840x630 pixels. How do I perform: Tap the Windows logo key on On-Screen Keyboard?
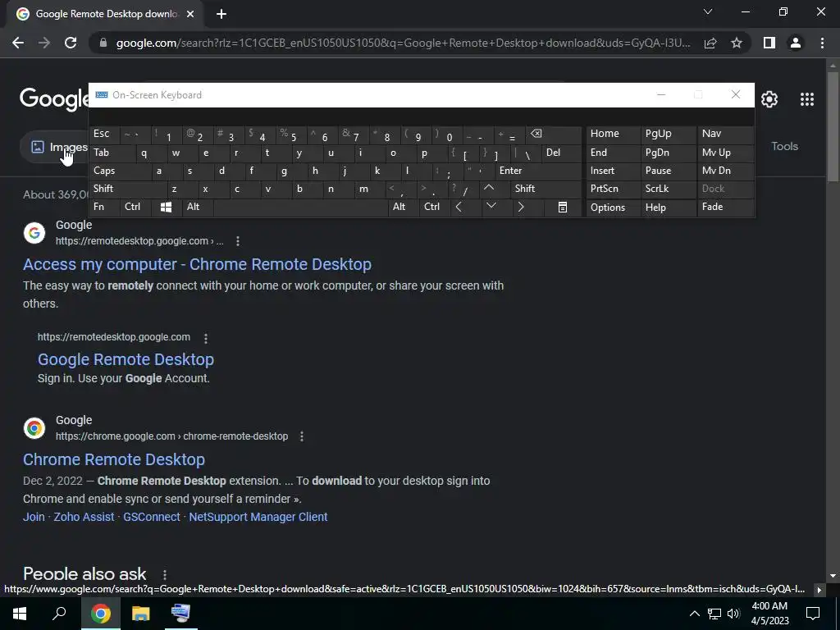click(166, 207)
